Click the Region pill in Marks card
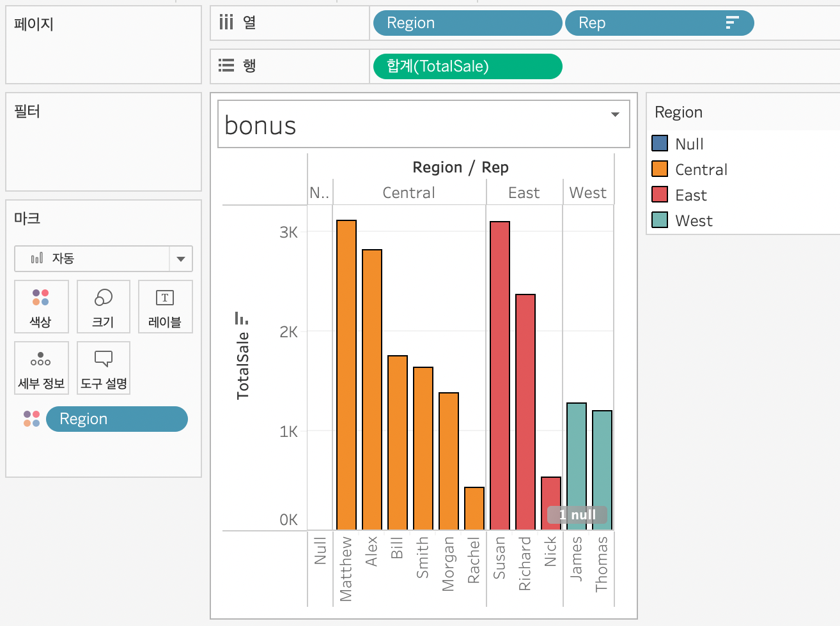840x626 pixels. (117, 419)
